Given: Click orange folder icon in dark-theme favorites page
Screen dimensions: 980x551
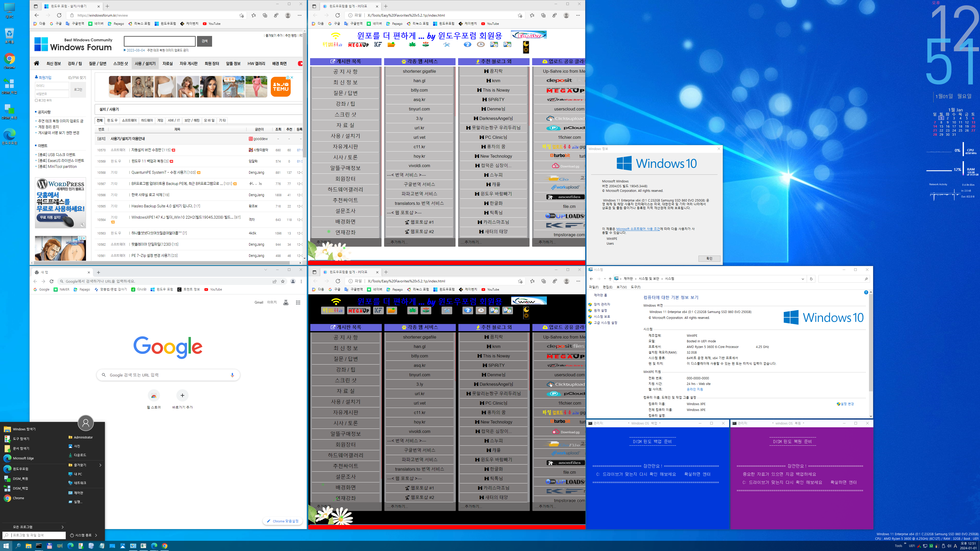Looking at the screenshot, I should click(x=392, y=310).
